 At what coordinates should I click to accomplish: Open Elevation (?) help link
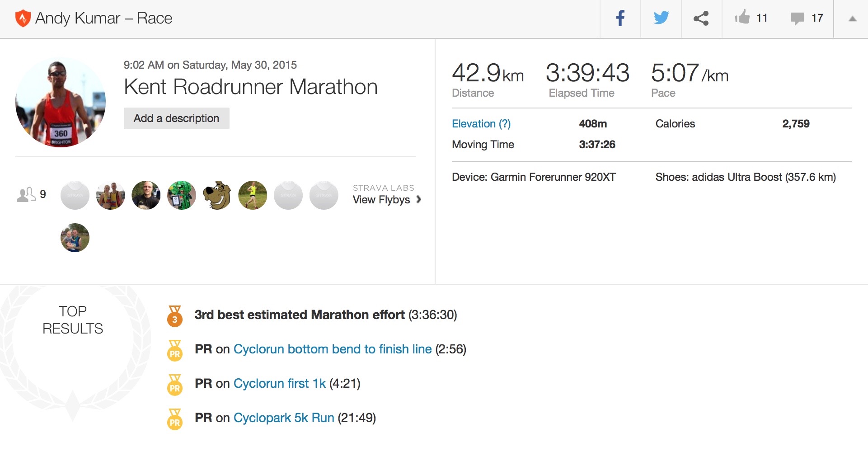coord(481,124)
